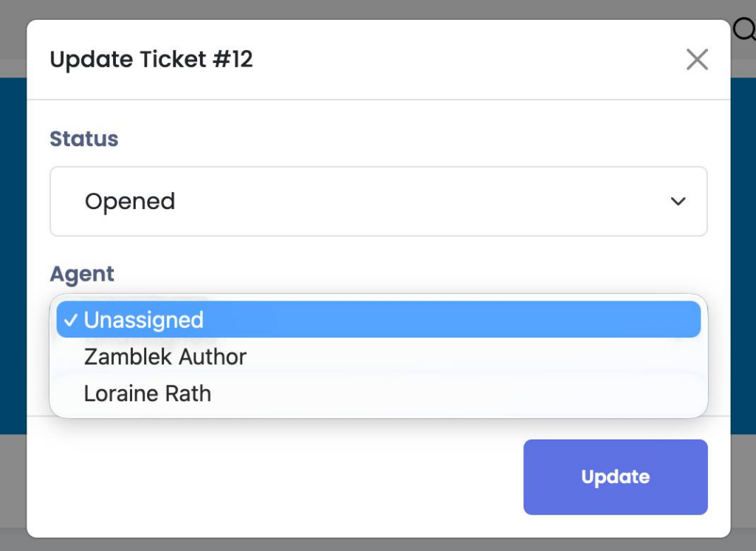Click the Status dropdown chevron arrow

coord(678,202)
